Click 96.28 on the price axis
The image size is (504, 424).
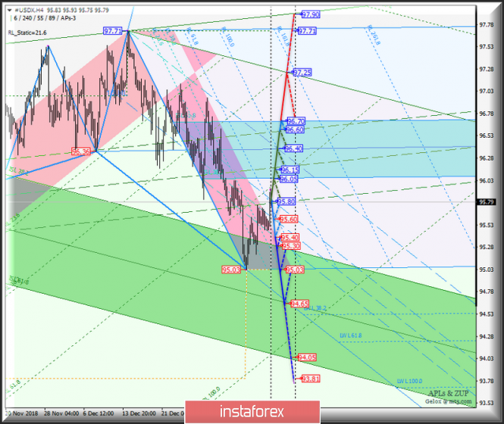[x=487, y=158]
